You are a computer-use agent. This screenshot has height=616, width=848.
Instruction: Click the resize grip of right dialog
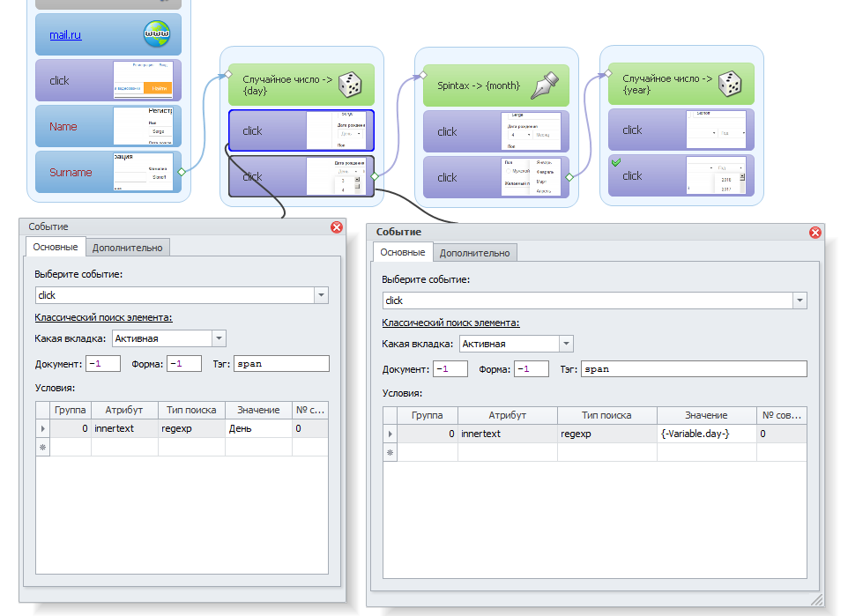click(x=816, y=599)
